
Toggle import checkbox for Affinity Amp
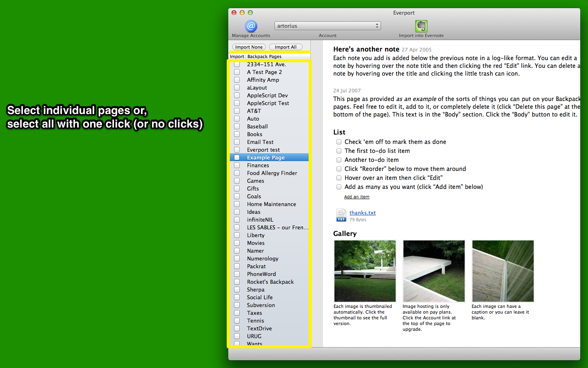coord(237,80)
